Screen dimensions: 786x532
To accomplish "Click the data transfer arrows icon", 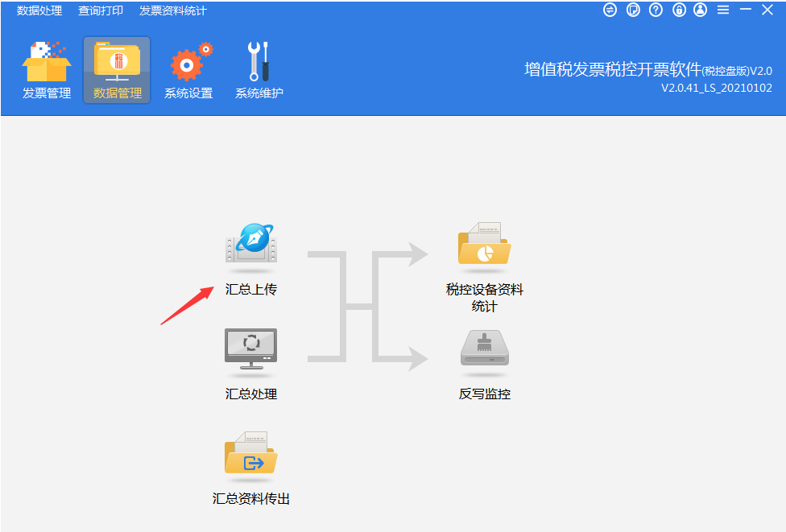I will pyautogui.click(x=610, y=10).
